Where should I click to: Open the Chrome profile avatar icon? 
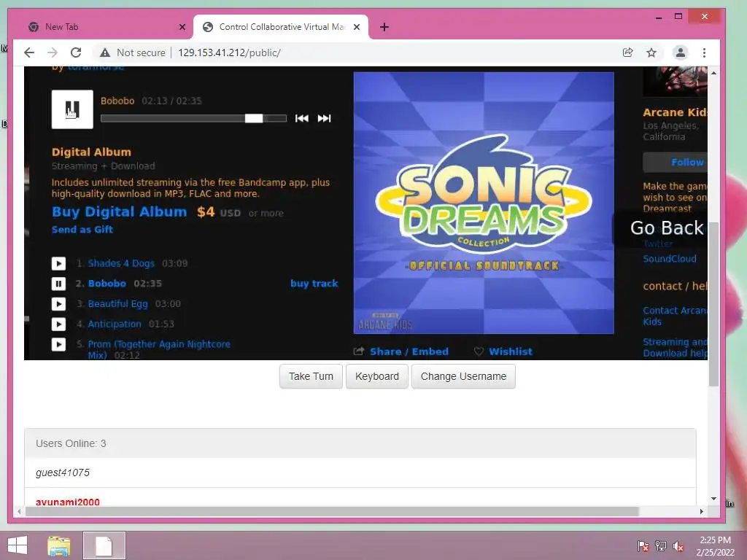681,52
